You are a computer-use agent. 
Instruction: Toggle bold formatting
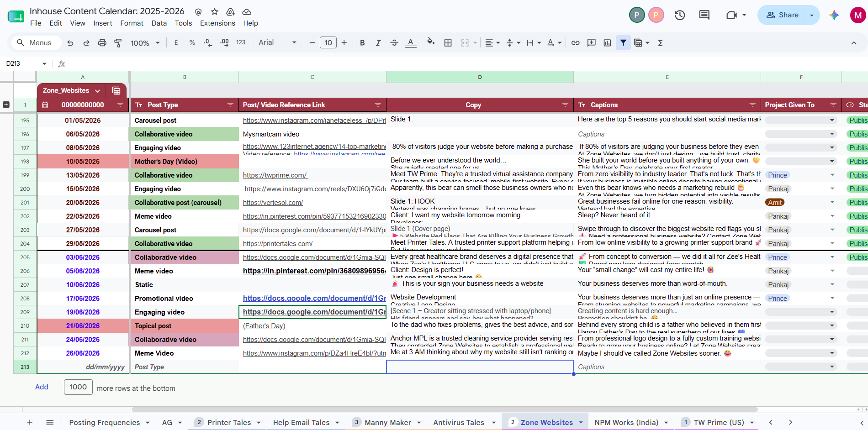(362, 43)
